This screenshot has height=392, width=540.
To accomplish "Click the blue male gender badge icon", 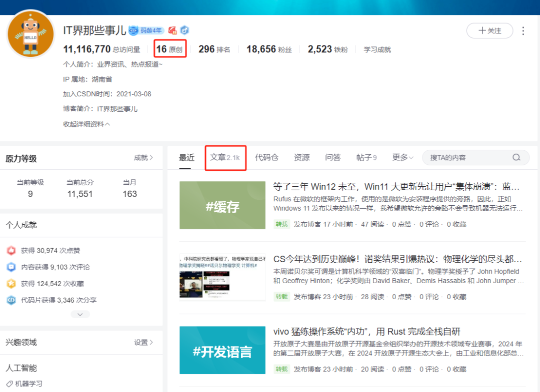I will click(x=184, y=30).
